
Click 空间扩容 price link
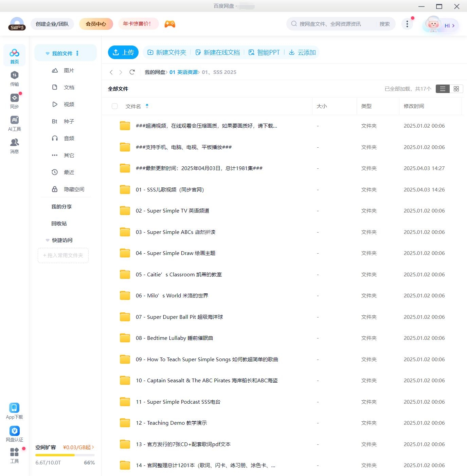coord(78,447)
